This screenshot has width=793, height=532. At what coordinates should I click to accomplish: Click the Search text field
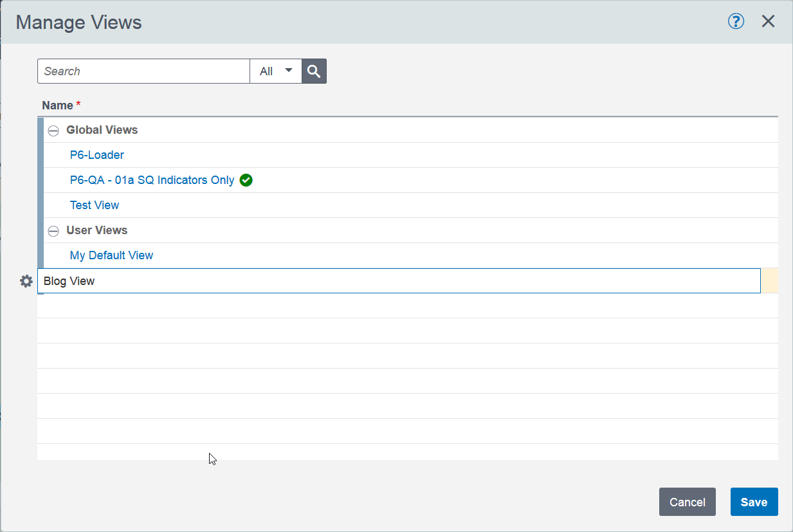[143, 71]
